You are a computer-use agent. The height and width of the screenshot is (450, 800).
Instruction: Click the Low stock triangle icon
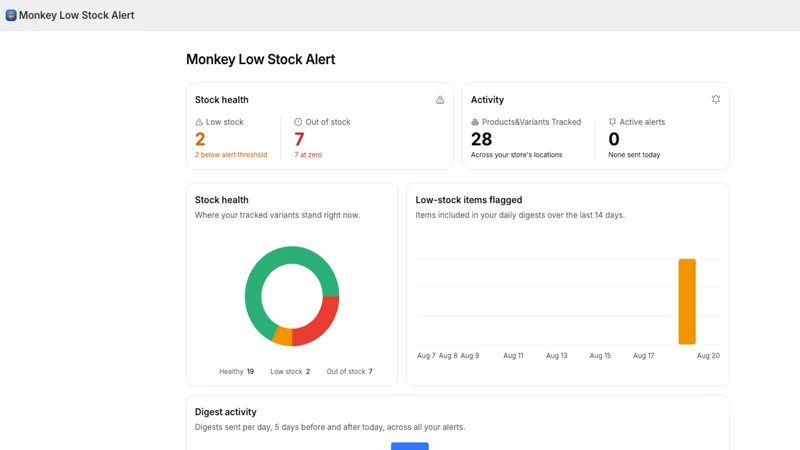point(199,122)
